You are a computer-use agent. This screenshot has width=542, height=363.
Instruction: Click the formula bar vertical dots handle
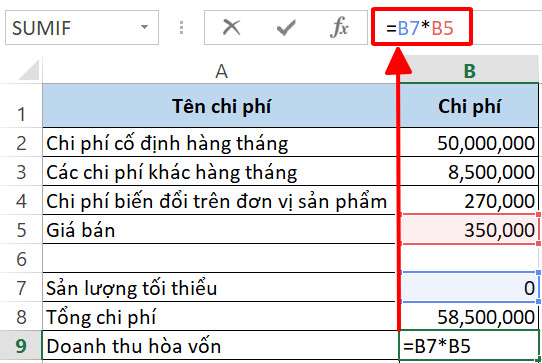pos(181,28)
